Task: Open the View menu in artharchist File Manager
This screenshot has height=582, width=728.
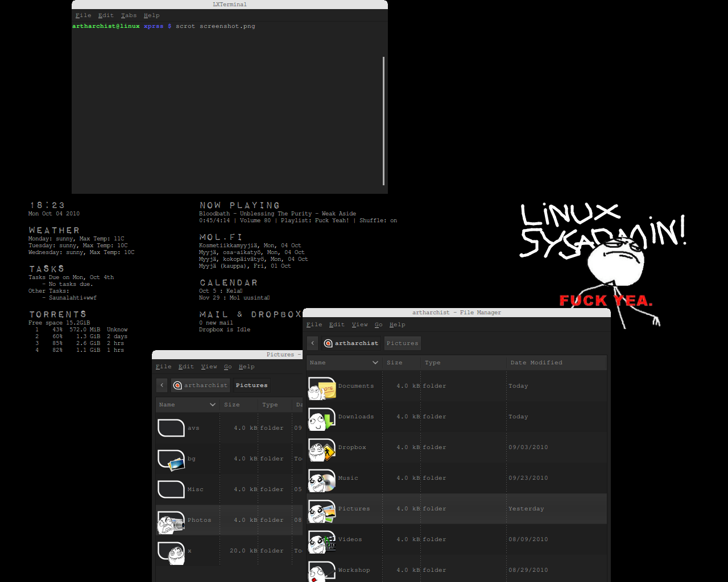Action: pyautogui.click(x=359, y=325)
